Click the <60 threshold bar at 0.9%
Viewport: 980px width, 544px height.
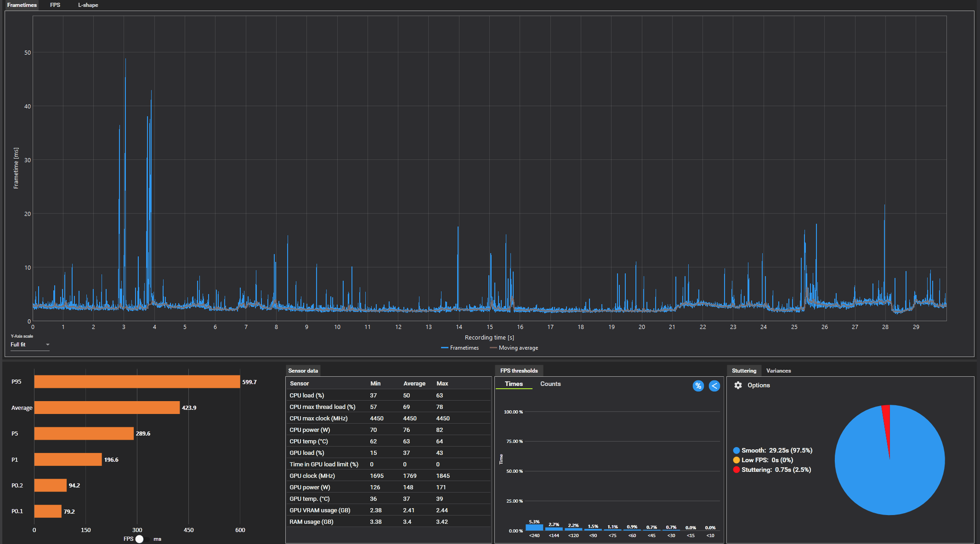(632, 530)
